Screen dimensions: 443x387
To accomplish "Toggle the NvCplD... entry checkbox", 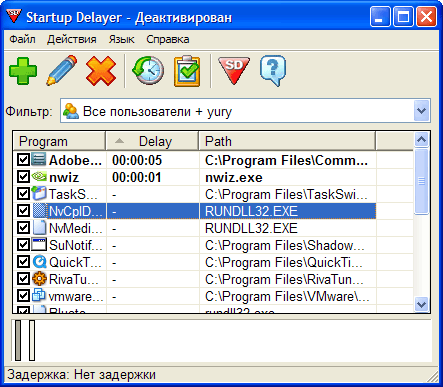I will (23, 211).
